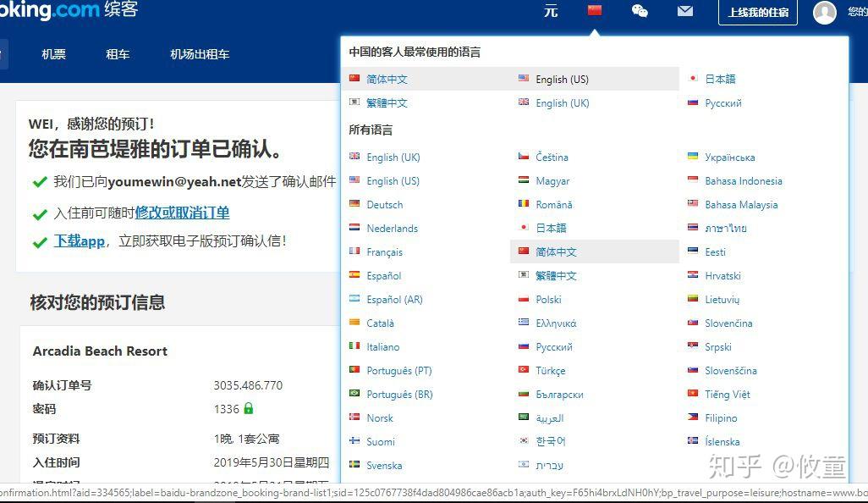Choose Srpski language

click(x=718, y=347)
